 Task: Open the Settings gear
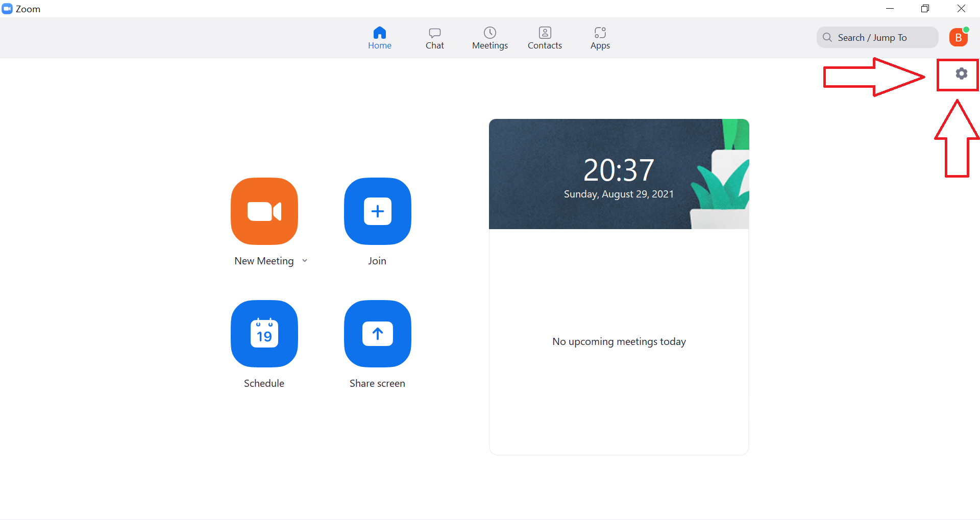961,74
